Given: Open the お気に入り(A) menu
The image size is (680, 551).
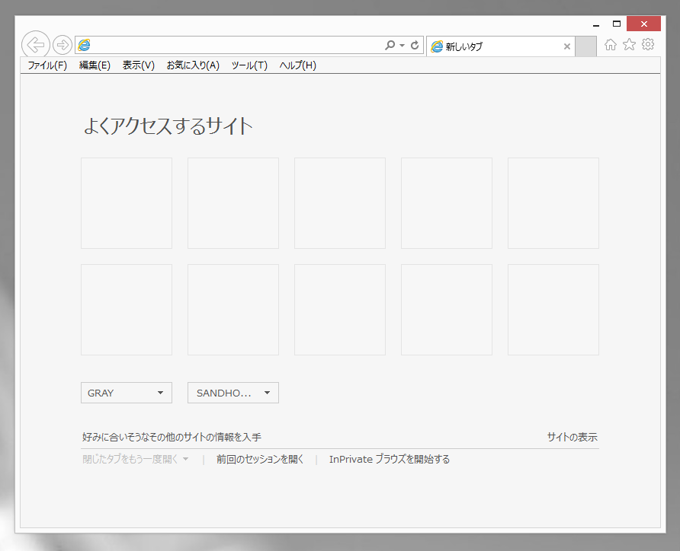Looking at the screenshot, I should coord(193,65).
